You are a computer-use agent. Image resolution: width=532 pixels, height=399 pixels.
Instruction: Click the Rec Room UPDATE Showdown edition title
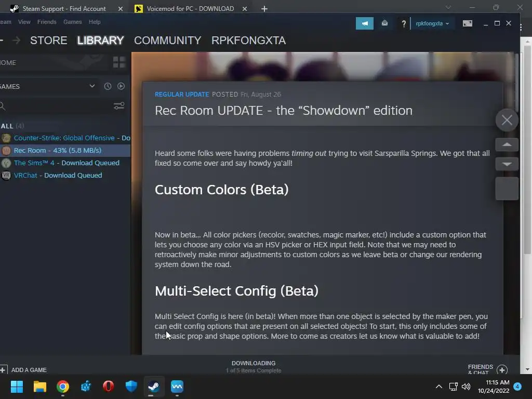pyautogui.click(x=284, y=111)
